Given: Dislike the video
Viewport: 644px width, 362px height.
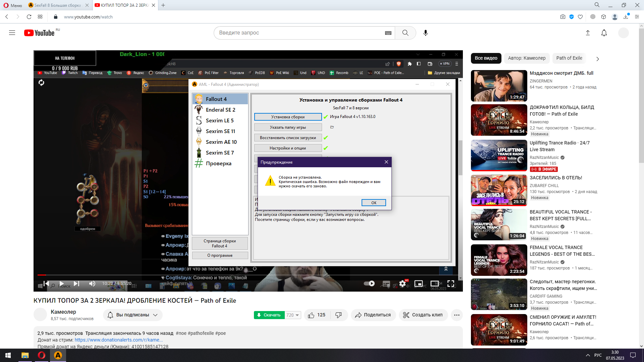Looking at the screenshot, I should point(338,315).
